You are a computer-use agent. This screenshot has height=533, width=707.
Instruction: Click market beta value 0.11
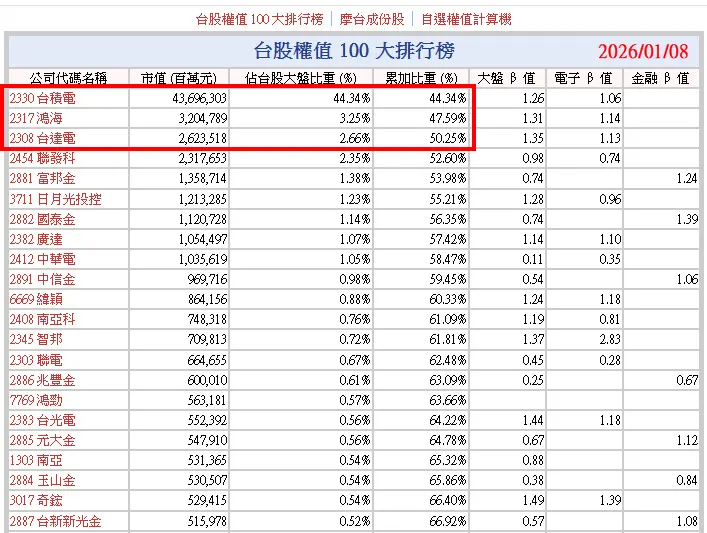[533, 259]
